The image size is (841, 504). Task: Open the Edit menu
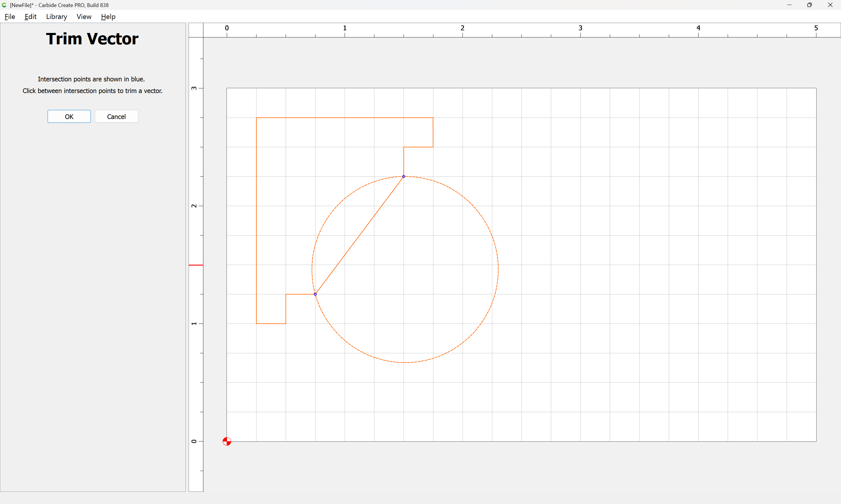tap(30, 17)
